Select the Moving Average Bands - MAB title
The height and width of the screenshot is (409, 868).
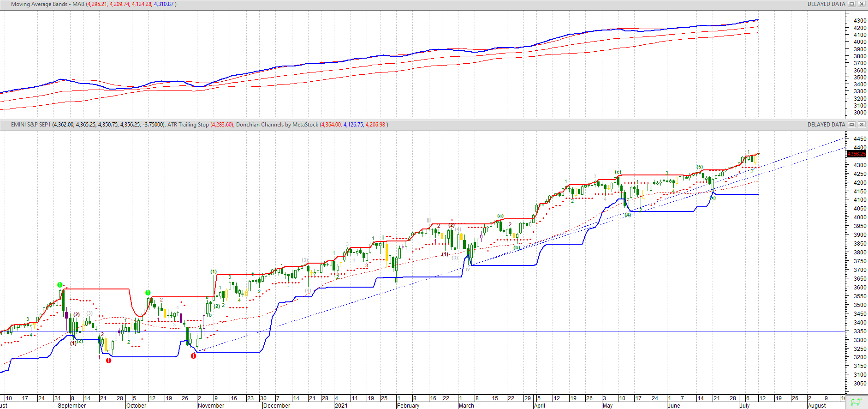(x=48, y=4)
